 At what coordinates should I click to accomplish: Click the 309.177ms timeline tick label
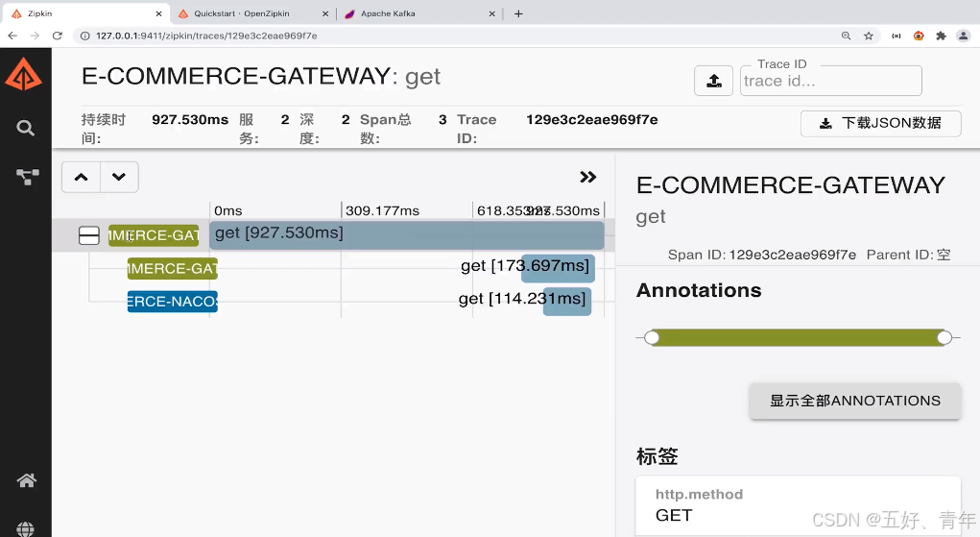click(x=383, y=211)
